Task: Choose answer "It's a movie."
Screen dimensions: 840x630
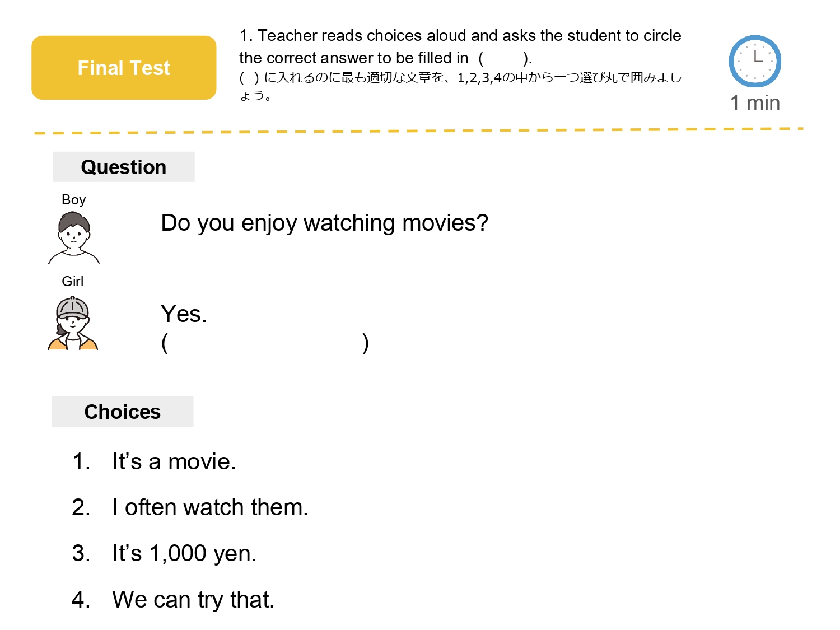Action: [174, 462]
